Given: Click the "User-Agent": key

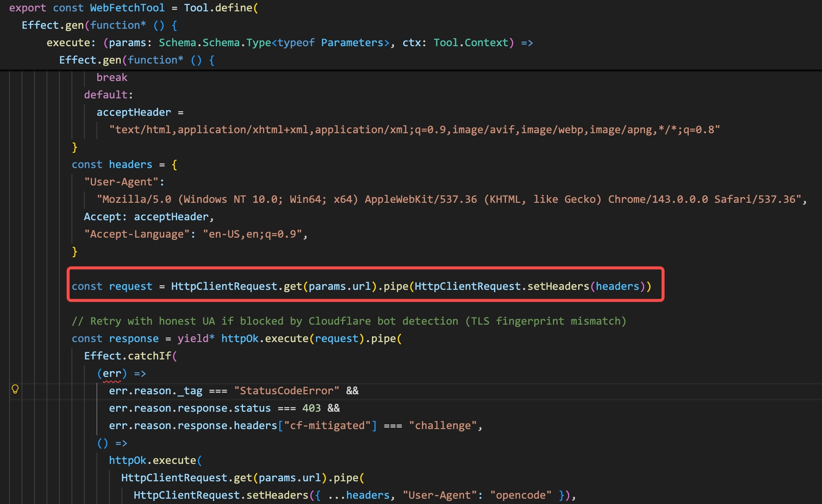Looking at the screenshot, I should tap(124, 182).
